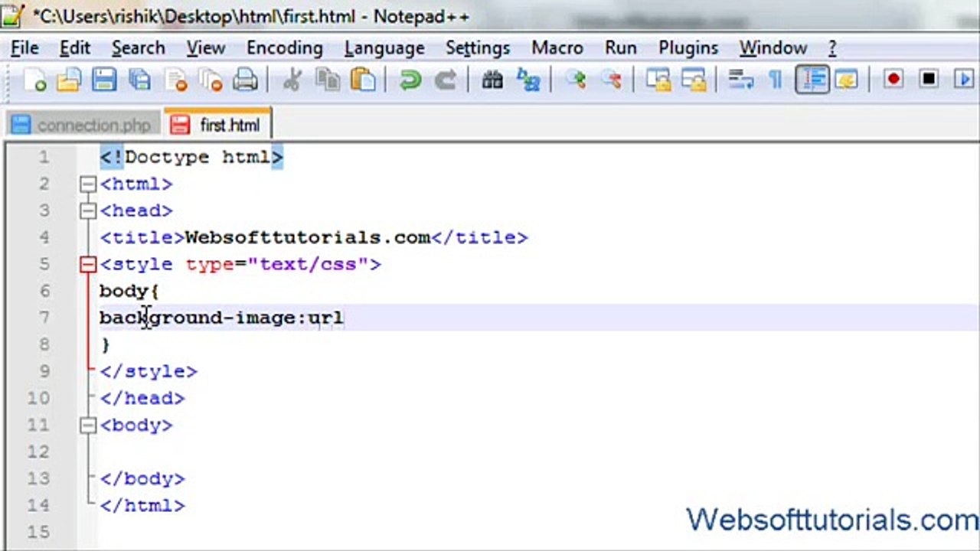
Task: Collapse the html tag fold on line 2
Action: [88, 184]
